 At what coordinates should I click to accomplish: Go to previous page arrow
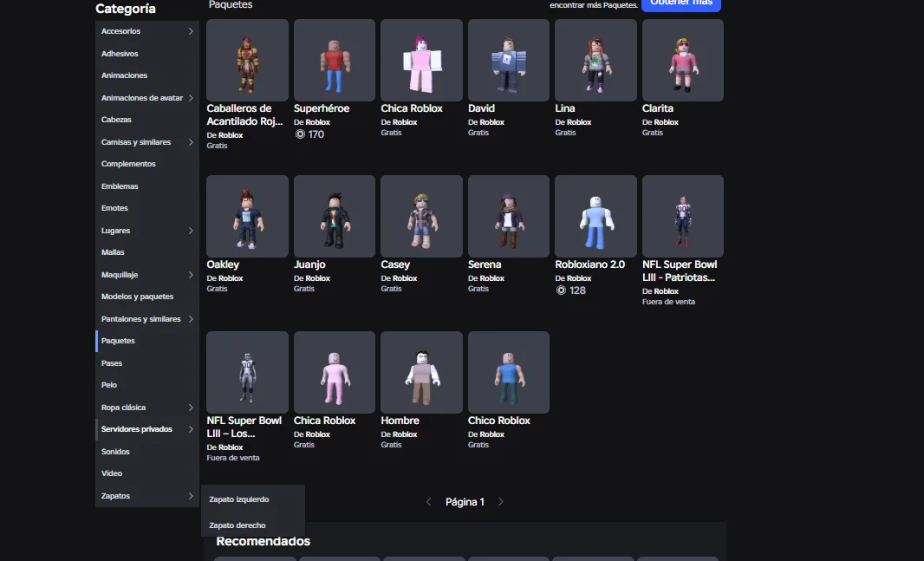[428, 502]
